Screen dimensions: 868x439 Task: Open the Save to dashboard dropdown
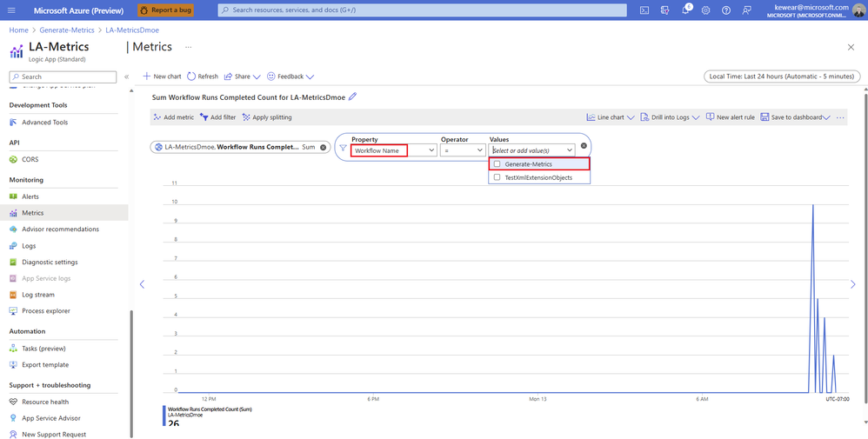[796, 117]
